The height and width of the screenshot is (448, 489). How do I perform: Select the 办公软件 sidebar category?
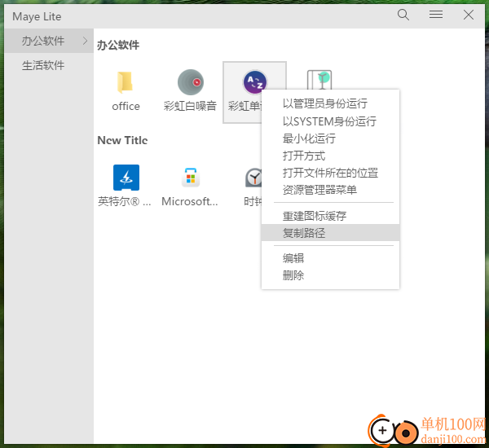[x=49, y=41]
